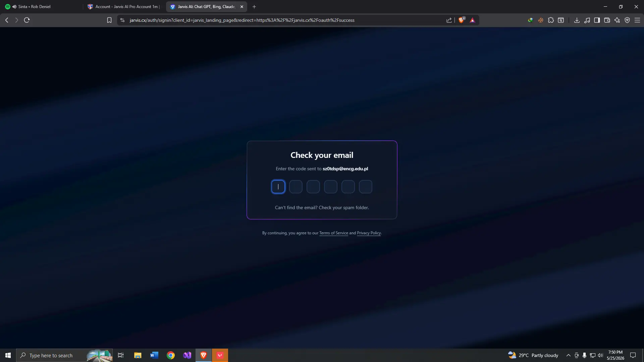The image size is (644, 362).
Task: Click microphone icon in system tray
Action: coord(584,355)
